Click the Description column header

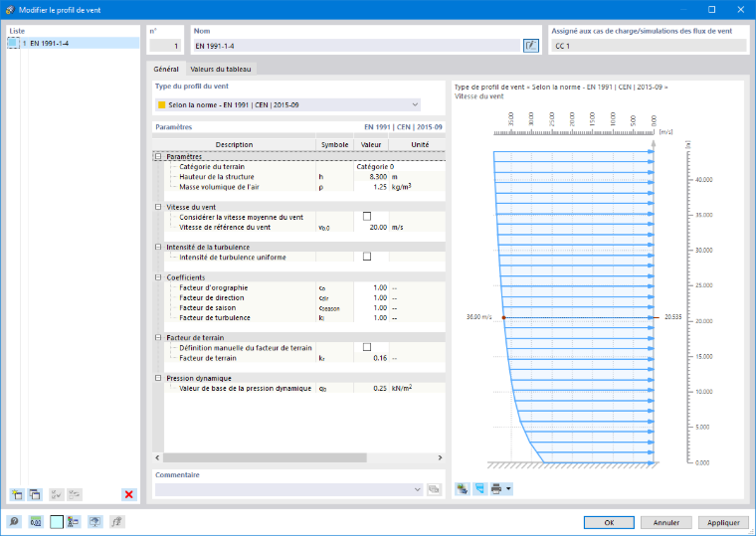click(234, 144)
